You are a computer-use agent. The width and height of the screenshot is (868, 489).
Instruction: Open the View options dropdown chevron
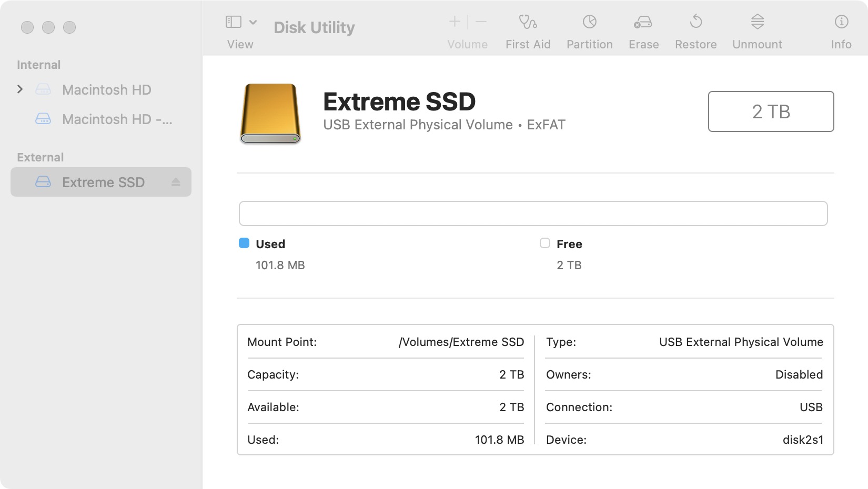253,21
